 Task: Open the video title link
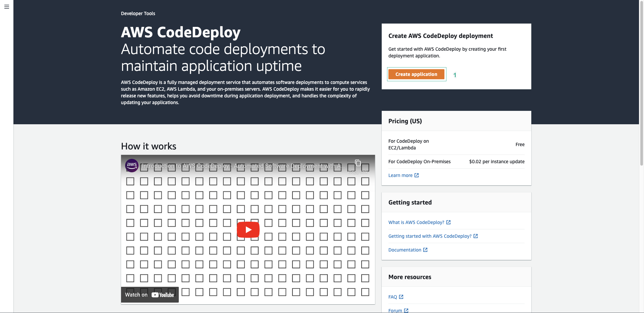(x=243, y=166)
